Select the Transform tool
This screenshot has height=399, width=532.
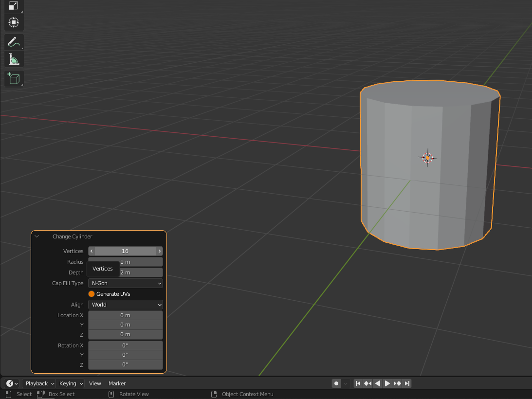(14, 22)
